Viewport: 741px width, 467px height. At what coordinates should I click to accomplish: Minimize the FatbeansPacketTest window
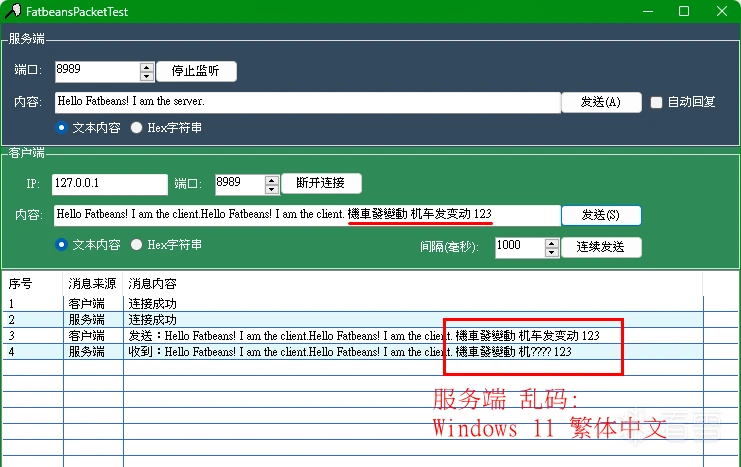648,11
